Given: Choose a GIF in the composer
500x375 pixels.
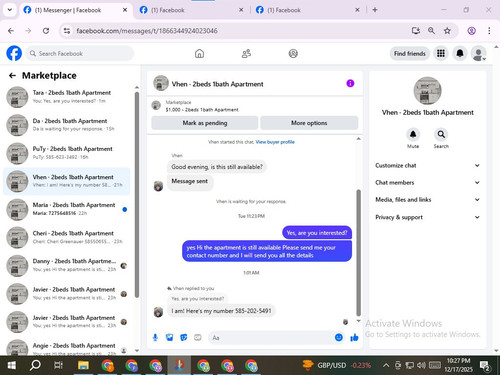Looking at the screenshot, I should coord(198,338).
